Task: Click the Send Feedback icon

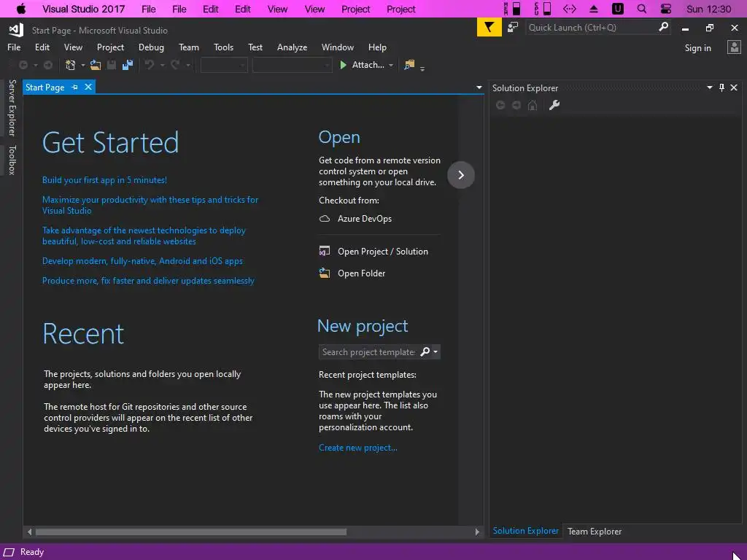Action: point(513,27)
